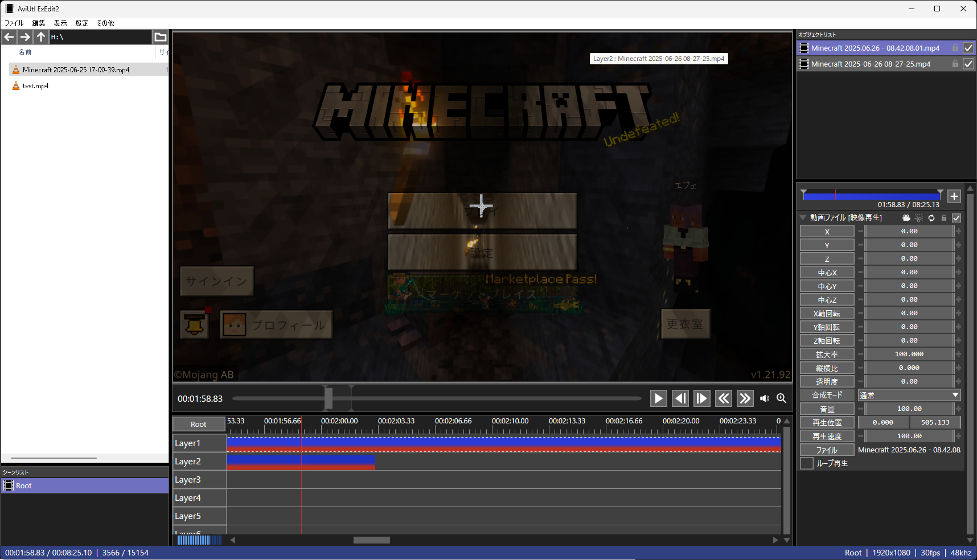
Task: Increase the X value with plus
Action: coord(959,231)
